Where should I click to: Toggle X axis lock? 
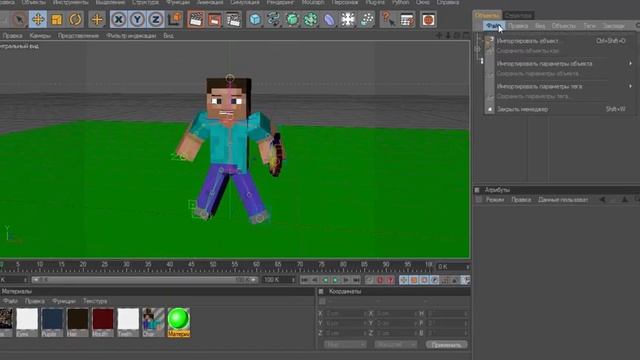click(x=119, y=19)
